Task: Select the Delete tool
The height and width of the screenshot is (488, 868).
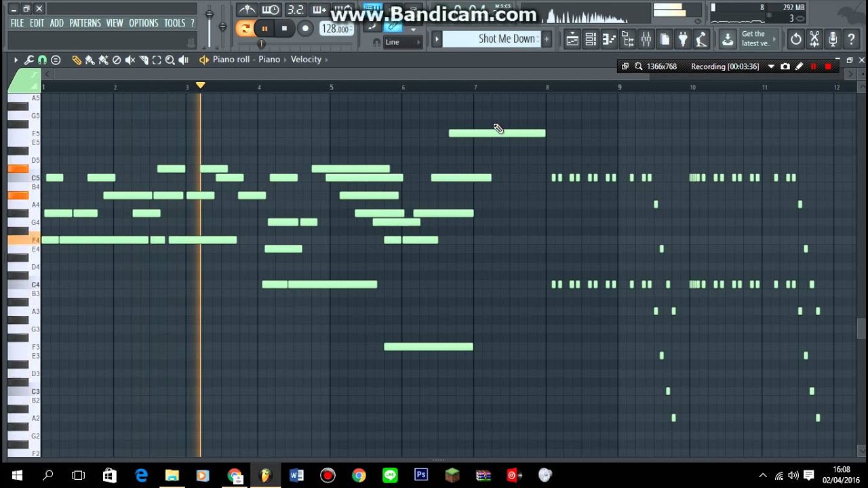Action: pos(117,60)
